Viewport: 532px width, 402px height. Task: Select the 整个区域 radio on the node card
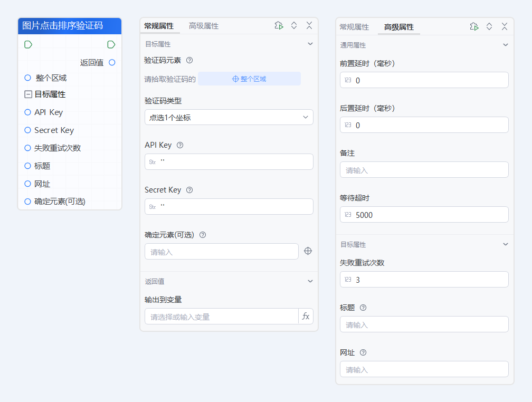click(x=27, y=78)
